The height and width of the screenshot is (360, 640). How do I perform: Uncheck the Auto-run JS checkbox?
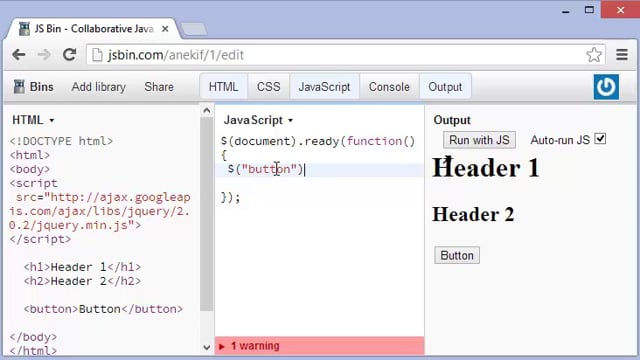click(x=600, y=139)
